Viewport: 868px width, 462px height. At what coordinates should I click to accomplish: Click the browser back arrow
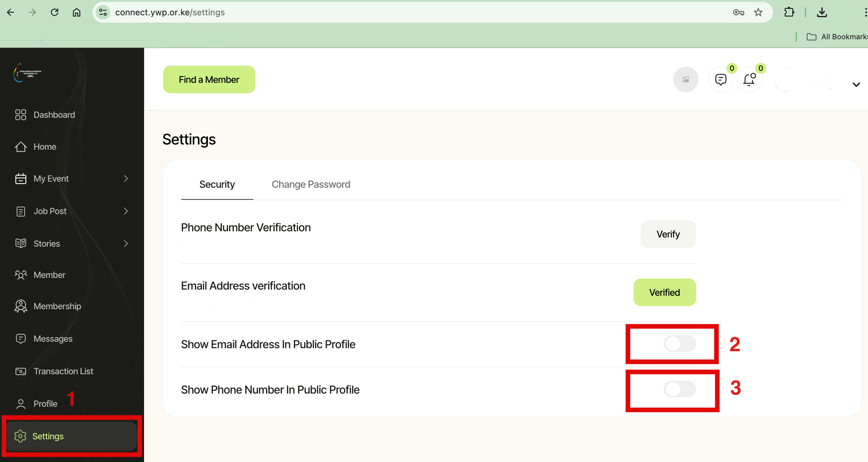point(11,13)
